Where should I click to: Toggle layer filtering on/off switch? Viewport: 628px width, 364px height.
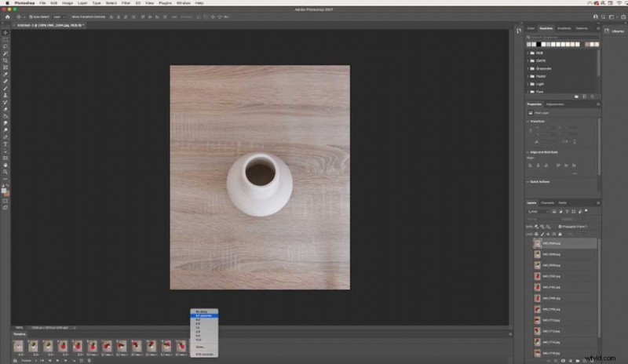[x=586, y=210]
